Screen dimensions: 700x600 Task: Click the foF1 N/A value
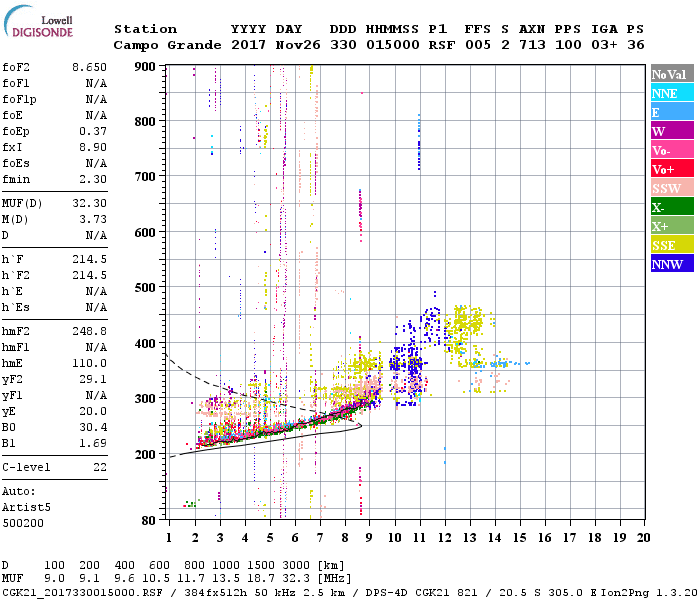(x=96, y=83)
